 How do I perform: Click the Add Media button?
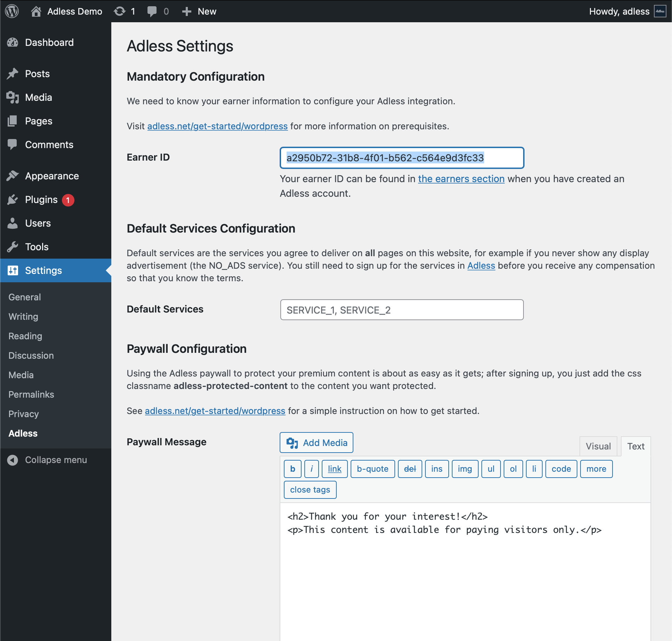pyautogui.click(x=317, y=443)
